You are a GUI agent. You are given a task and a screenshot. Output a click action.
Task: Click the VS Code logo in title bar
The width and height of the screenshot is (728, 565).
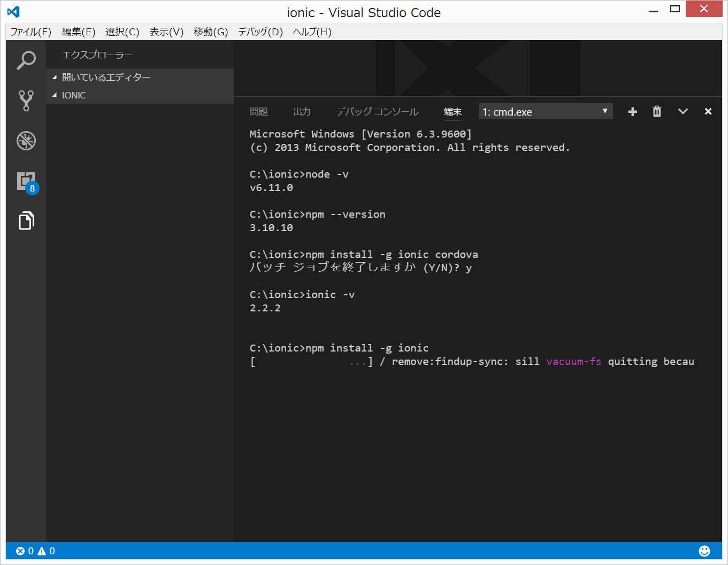tap(14, 12)
